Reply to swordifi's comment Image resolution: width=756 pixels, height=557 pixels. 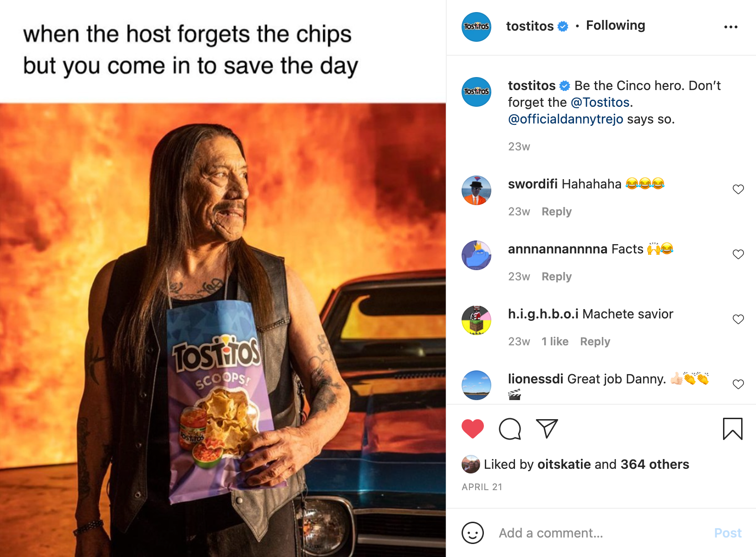point(556,212)
